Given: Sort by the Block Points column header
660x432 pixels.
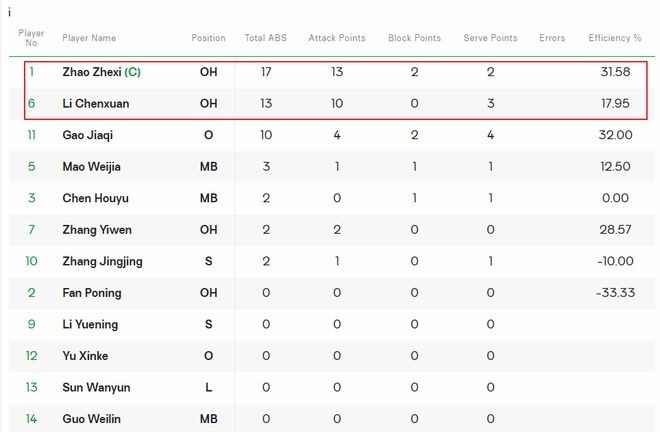Looking at the screenshot, I should 414,38.
